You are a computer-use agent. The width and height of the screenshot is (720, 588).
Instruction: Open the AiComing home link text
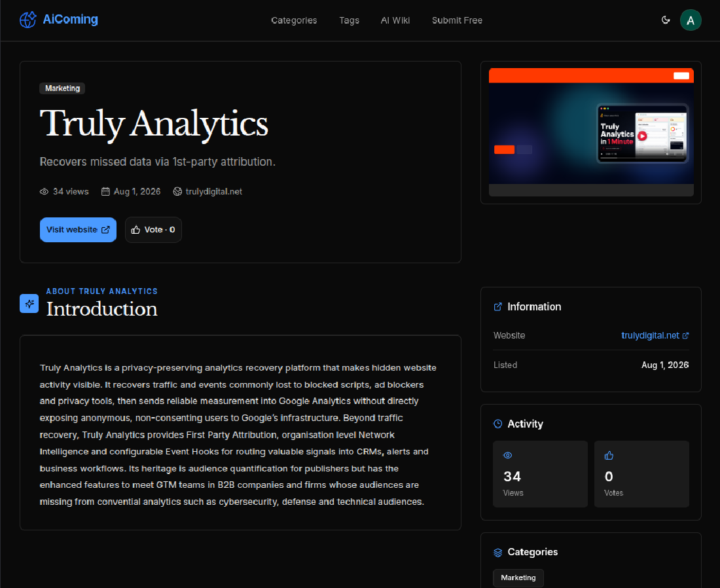click(70, 19)
